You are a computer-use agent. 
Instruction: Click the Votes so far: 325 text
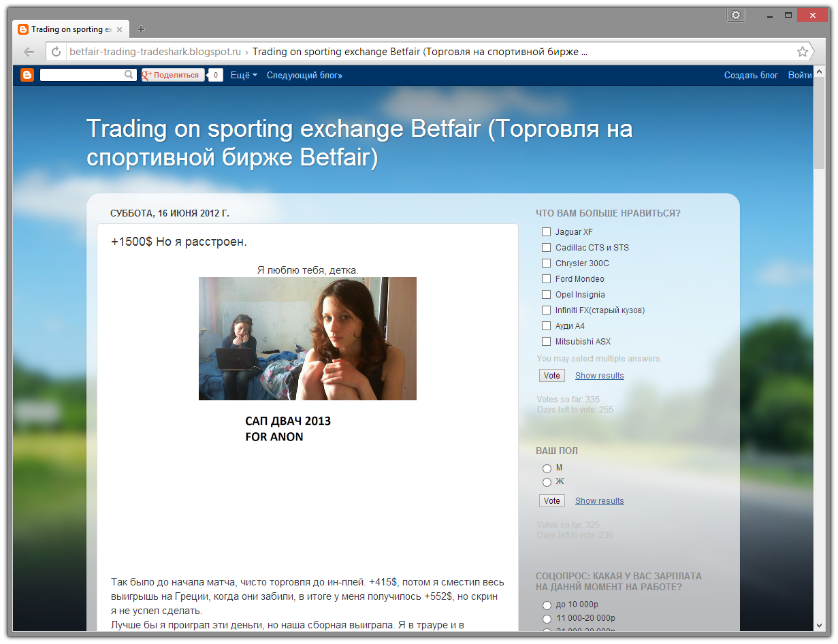pos(568,525)
